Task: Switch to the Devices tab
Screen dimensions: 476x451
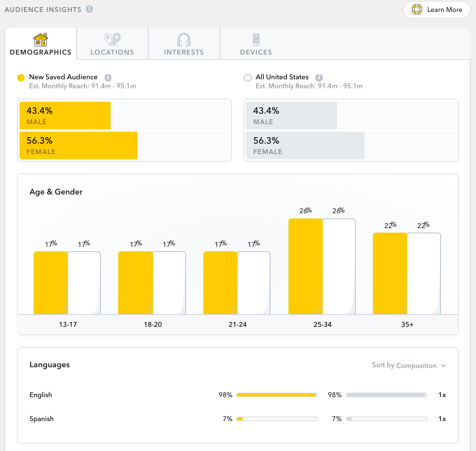Action: [x=256, y=44]
